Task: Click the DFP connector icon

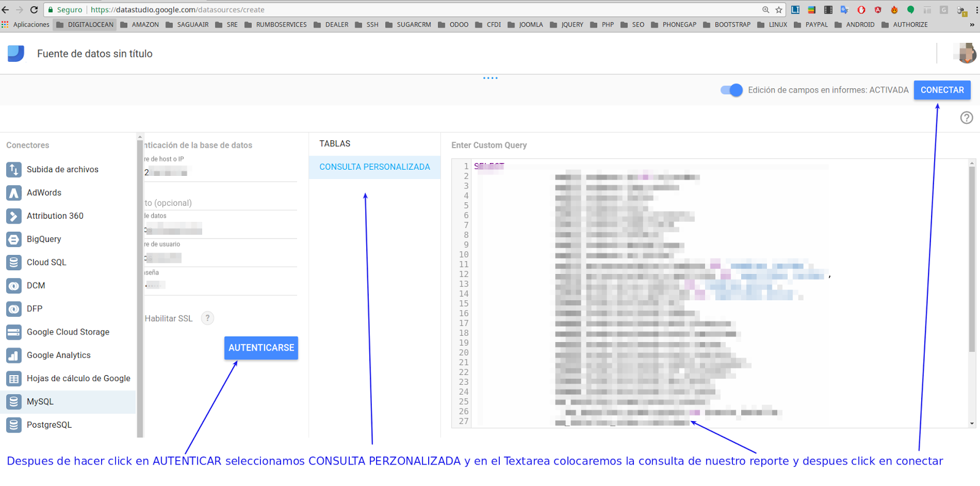Action: (13, 309)
